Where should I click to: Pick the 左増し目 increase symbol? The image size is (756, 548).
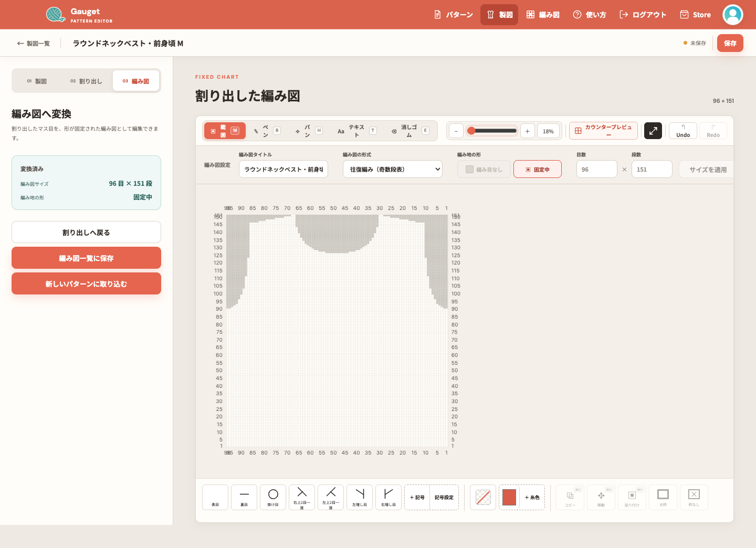[360, 497]
